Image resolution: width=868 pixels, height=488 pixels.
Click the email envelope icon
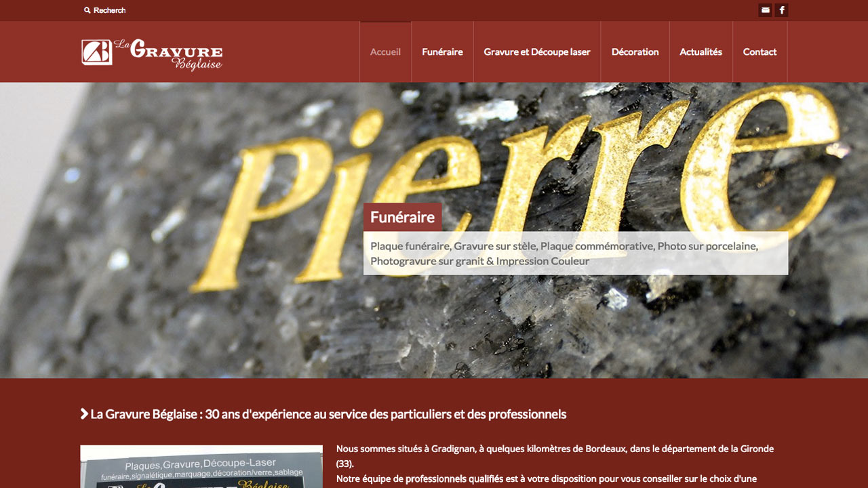[x=765, y=10]
